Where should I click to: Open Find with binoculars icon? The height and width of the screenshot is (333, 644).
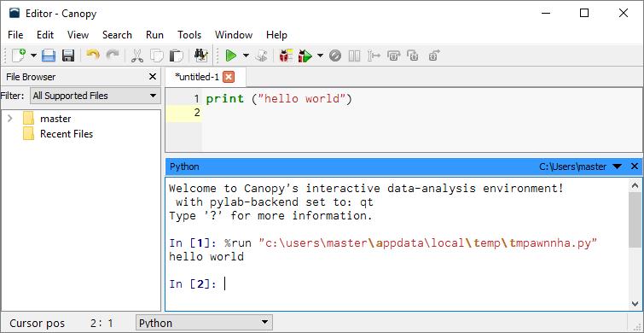[201, 55]
